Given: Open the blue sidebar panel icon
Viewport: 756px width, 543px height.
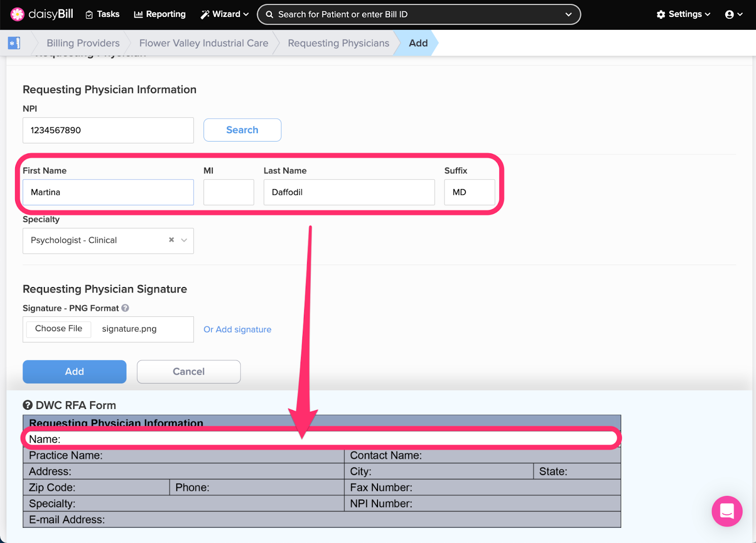Looking at the screenshot, I should pos(14,43).
